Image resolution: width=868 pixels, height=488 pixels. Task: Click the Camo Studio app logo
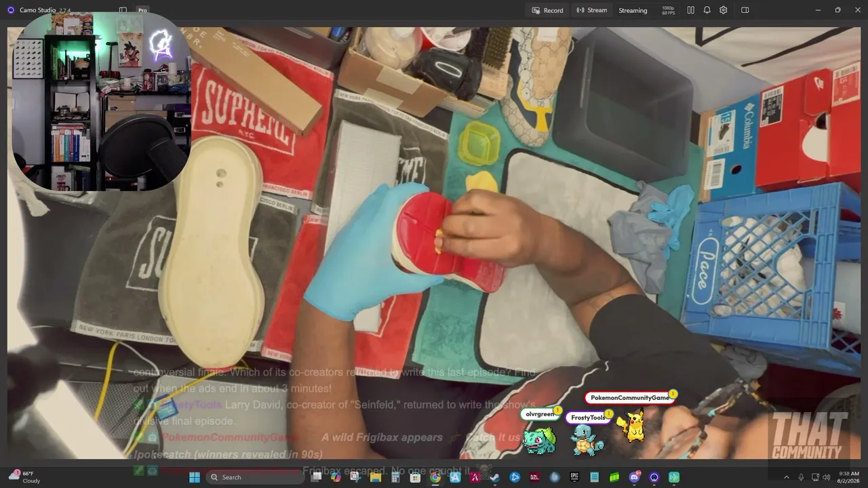pyautogui.click(x=10, y=10)
